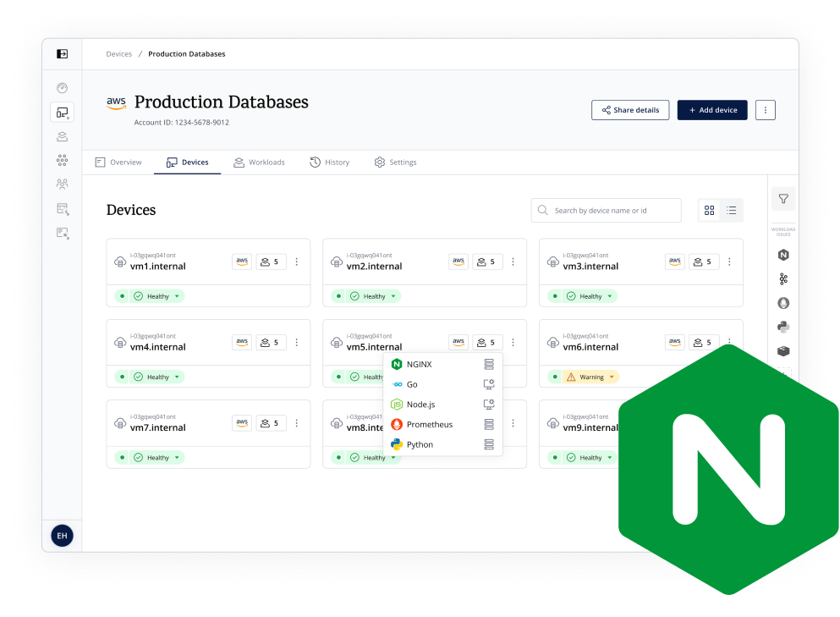
Task: Click the AWS badge on vm1.internal card
Action: (242, 262)
